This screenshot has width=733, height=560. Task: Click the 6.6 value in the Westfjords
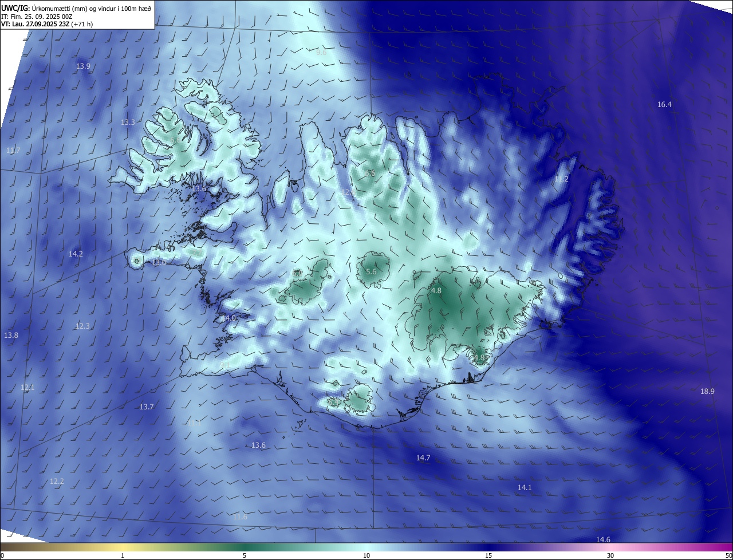click(175, 140)
